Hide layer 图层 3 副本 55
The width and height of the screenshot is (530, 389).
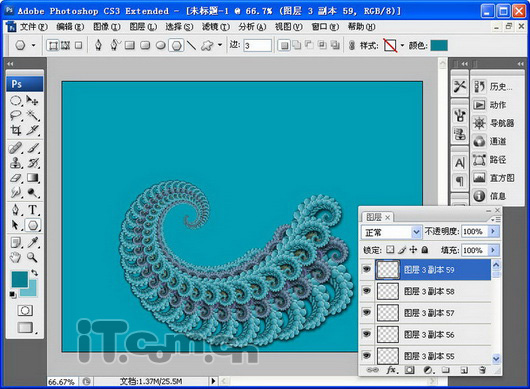click(x=367, y=356)
